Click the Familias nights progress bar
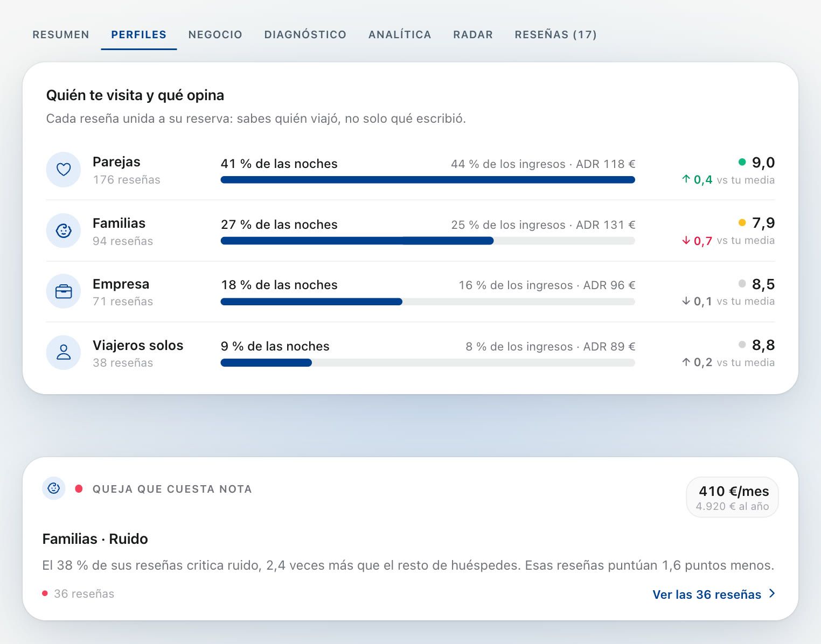821x644 pixels. [428, 241]
